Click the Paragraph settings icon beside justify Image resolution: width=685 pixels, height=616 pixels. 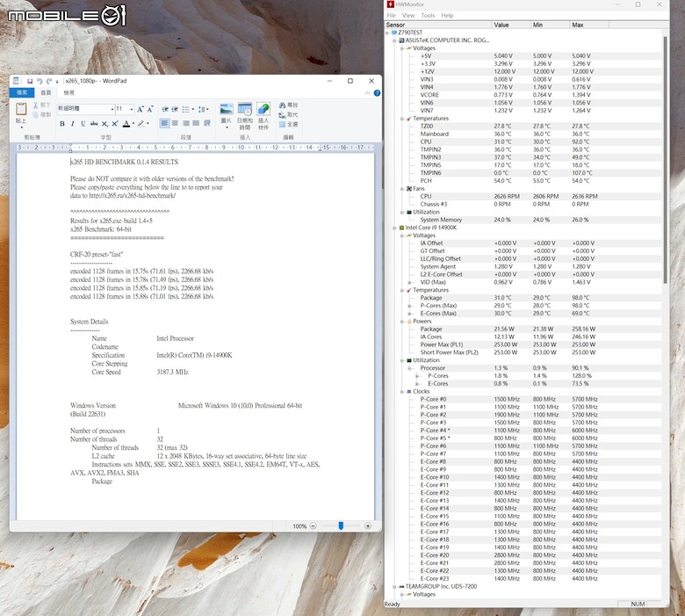pos(207,123)
